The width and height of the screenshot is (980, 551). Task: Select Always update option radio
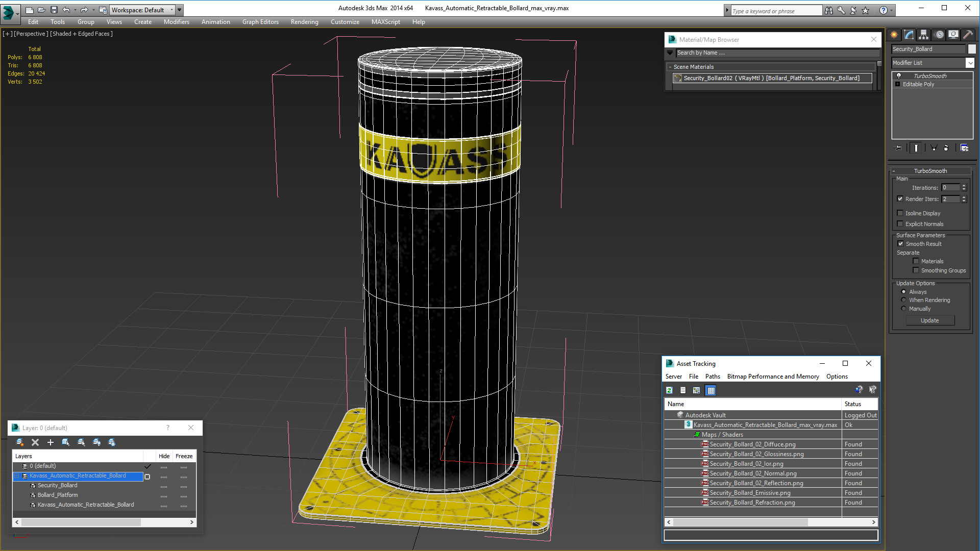coord(903,292)
